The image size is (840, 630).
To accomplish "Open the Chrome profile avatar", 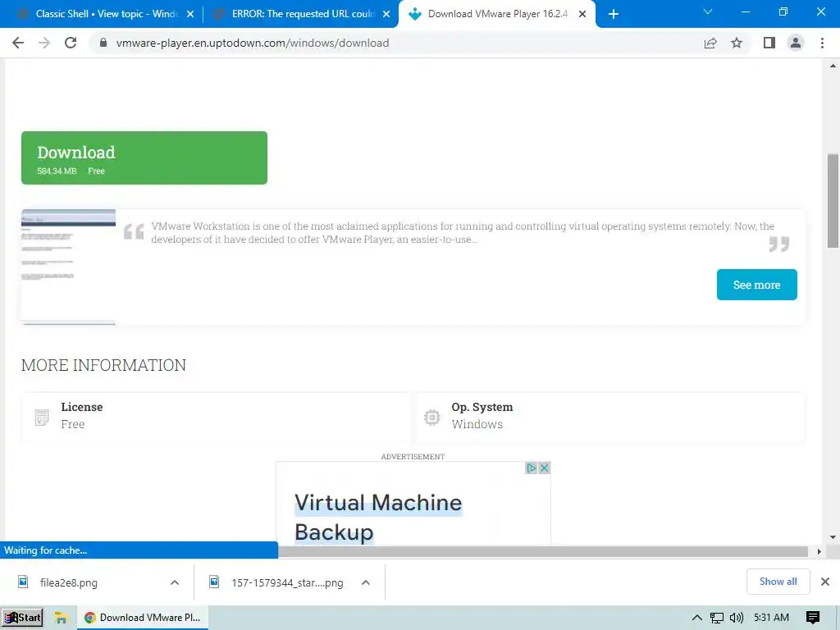I will [x=796, y=43].
